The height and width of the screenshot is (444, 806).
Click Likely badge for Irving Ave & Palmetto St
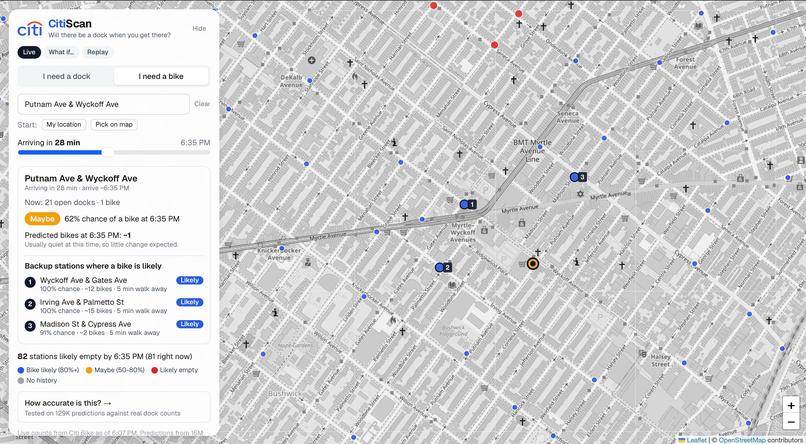(190, 302)
